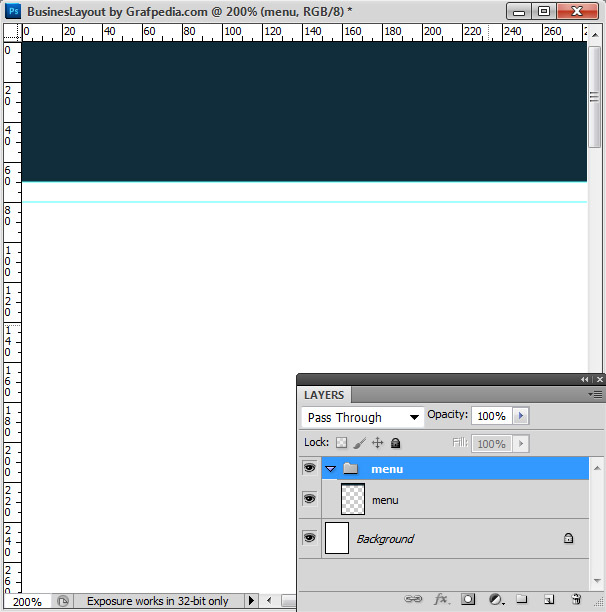The height and width of the screenshot is (612, 606).
Task: Hide the menu group
Action: click(310, 468)
